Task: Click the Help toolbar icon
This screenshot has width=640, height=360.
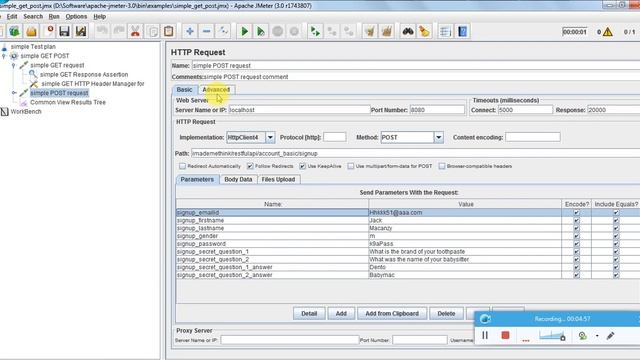Action: pos(462,31)
